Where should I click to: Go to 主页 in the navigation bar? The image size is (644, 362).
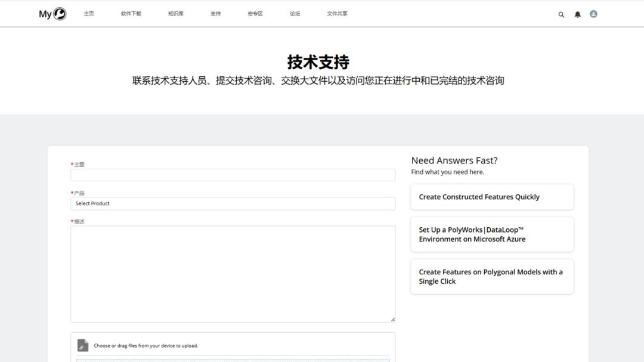coord(89,14)
